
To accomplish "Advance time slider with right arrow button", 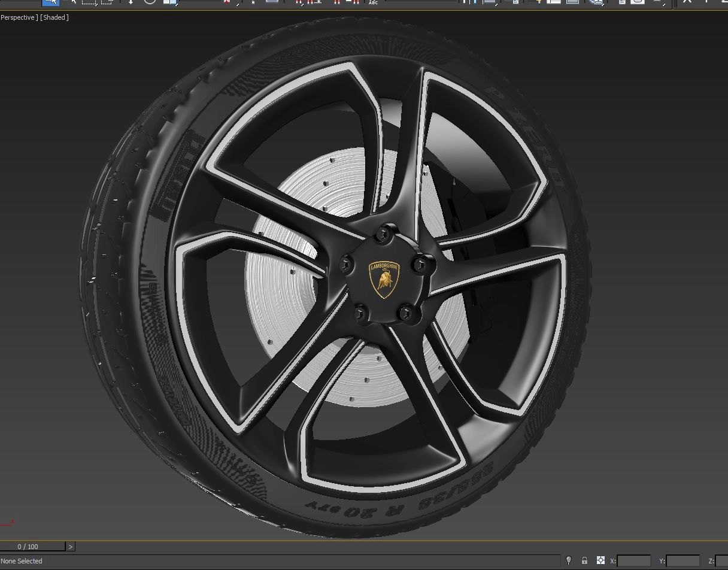I will pyautogui.click(x=71, y=547).
